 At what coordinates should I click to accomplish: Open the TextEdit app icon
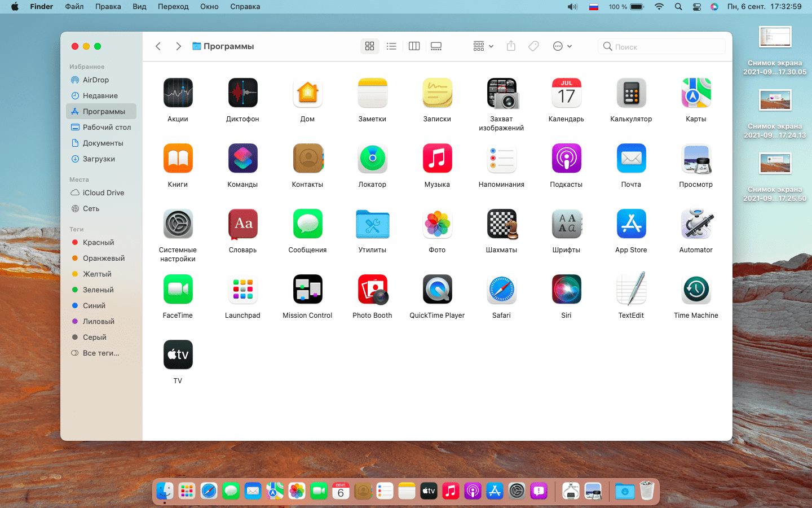tap(631, 289)
